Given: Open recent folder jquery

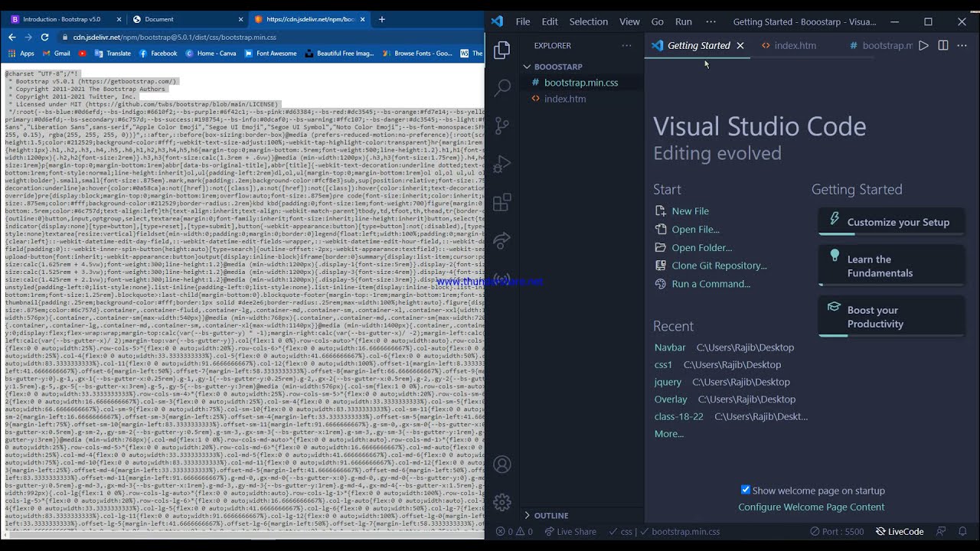Looking at the screenshot, I should coord(668,382).
